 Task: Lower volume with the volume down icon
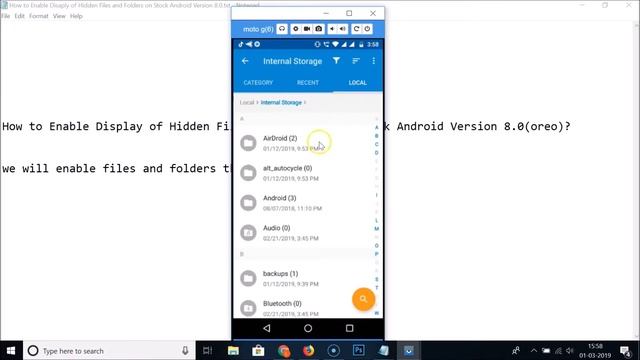332,29
